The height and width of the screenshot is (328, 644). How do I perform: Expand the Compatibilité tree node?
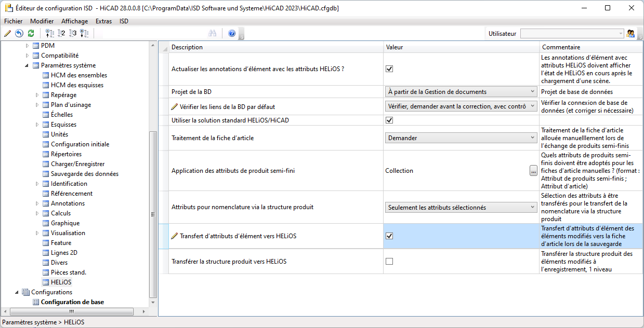pos(28,56)
